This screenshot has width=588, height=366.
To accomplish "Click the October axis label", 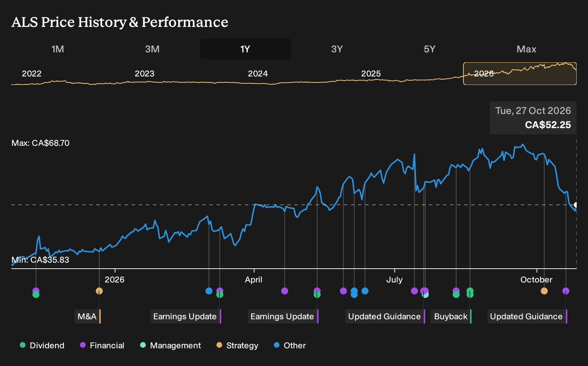I will pos(536,280).
